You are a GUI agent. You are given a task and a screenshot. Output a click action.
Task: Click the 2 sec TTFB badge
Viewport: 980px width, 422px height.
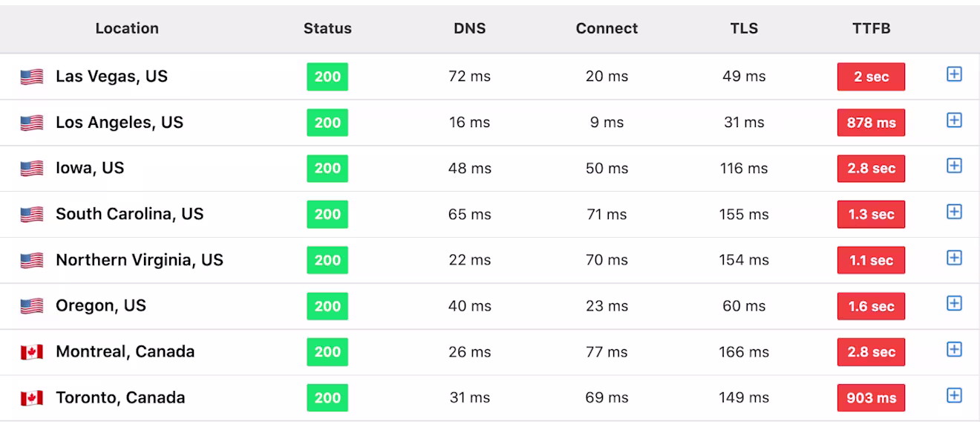[x=871, y=77]
